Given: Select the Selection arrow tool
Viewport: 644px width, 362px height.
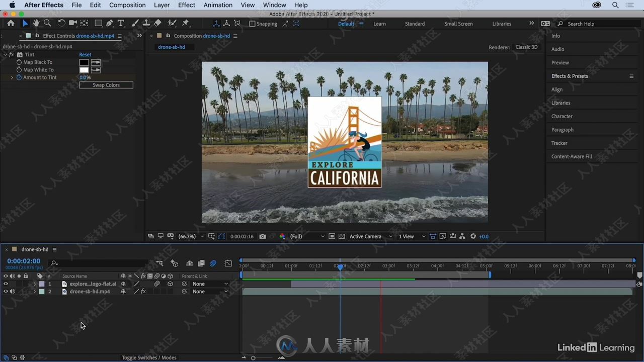Looking at the screenshot, I should (x=25, y=23).
